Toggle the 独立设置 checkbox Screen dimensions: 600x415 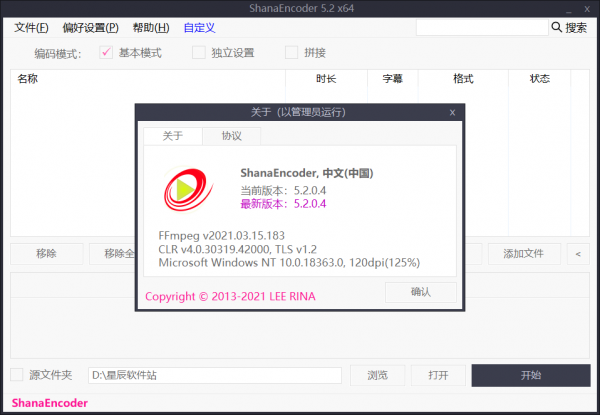199,53
